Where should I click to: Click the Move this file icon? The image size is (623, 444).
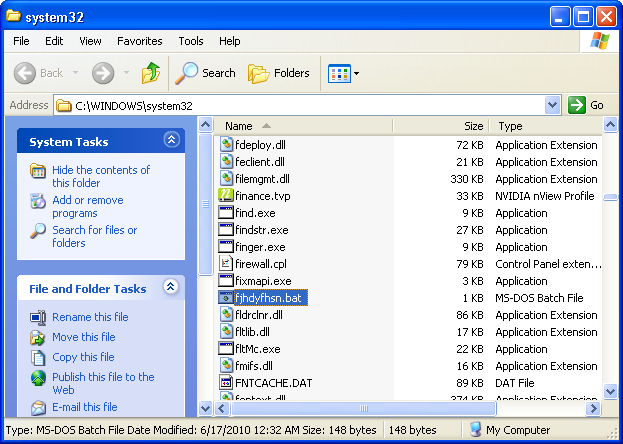[38, 337]
